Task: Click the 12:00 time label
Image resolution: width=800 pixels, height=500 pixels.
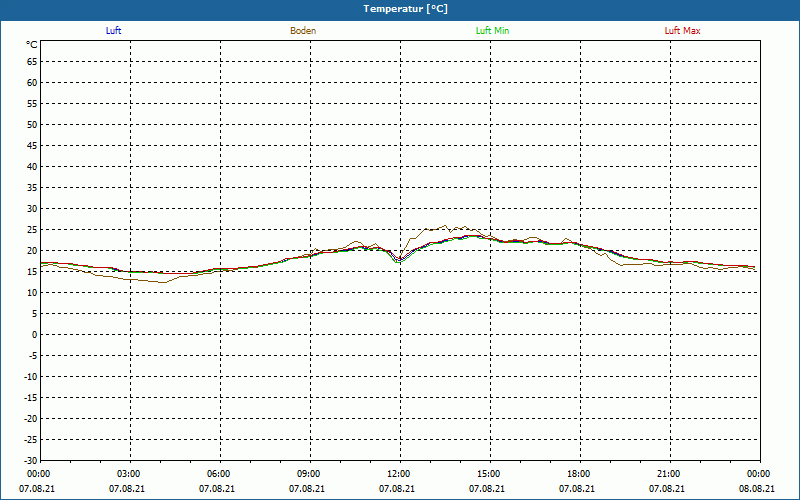Action: click(399, 474)
